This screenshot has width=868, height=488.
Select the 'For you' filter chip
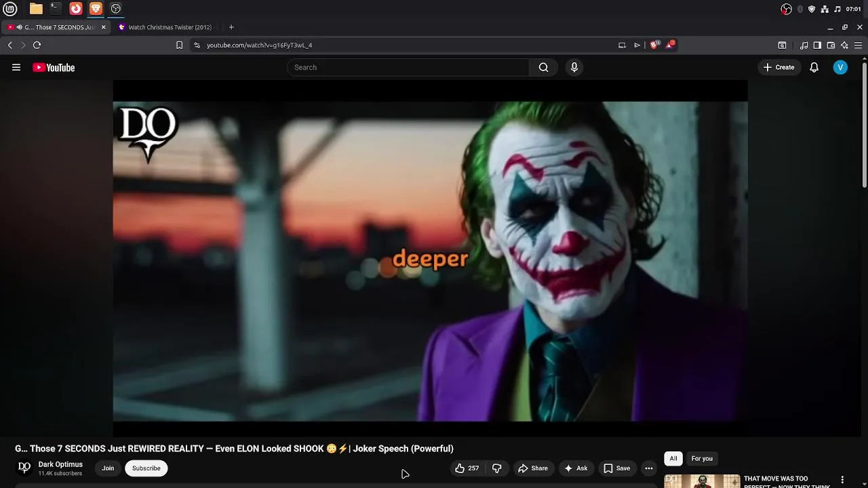click(702, 459)
